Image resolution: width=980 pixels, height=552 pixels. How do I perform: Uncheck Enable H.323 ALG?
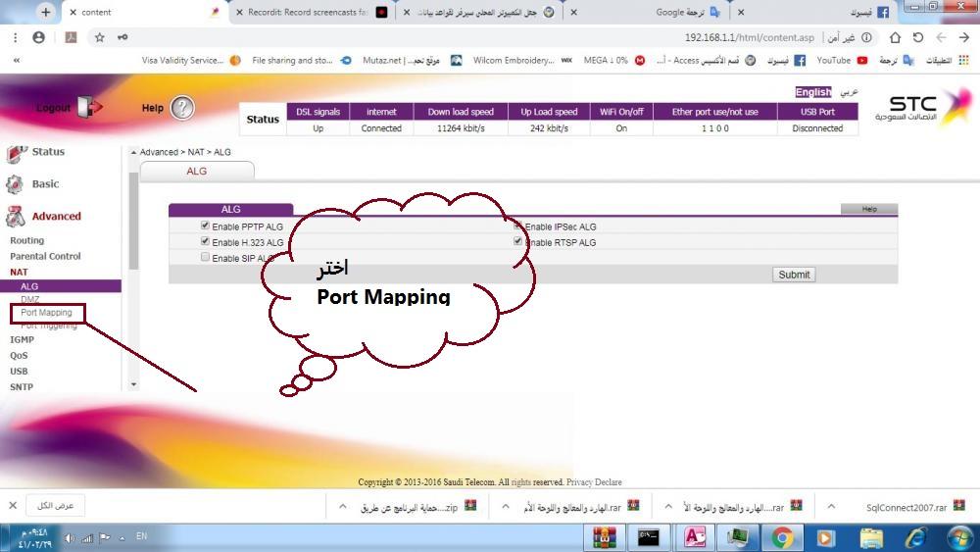click(205, 241)
